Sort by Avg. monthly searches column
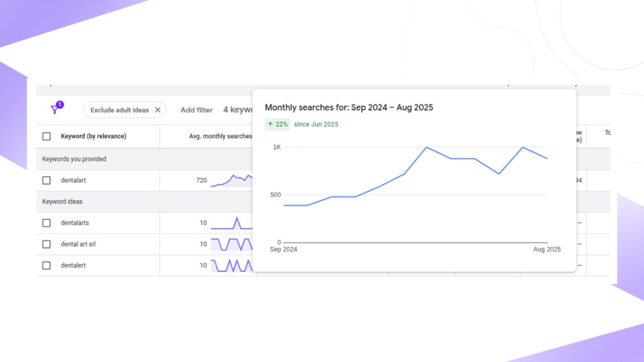 (x=221, y=136)
